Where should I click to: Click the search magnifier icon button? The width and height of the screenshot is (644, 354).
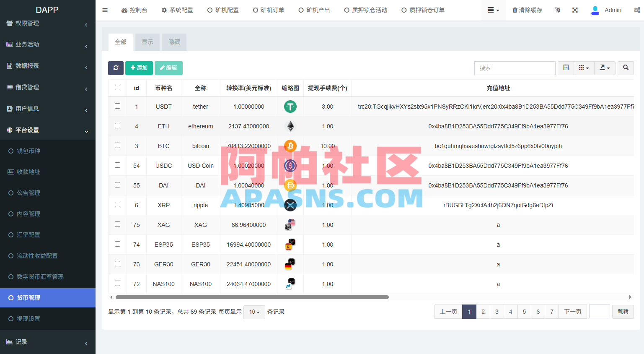(626, 68)
